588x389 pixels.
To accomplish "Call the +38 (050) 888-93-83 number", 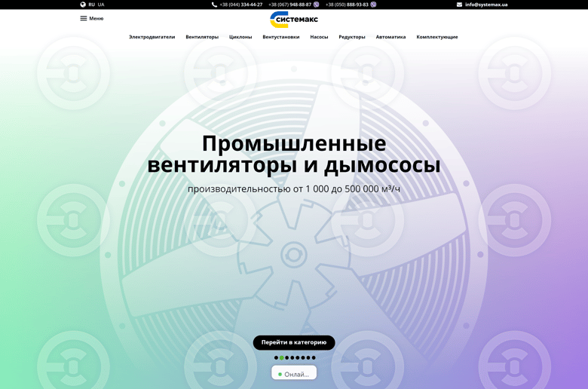I will click(347, 5).
